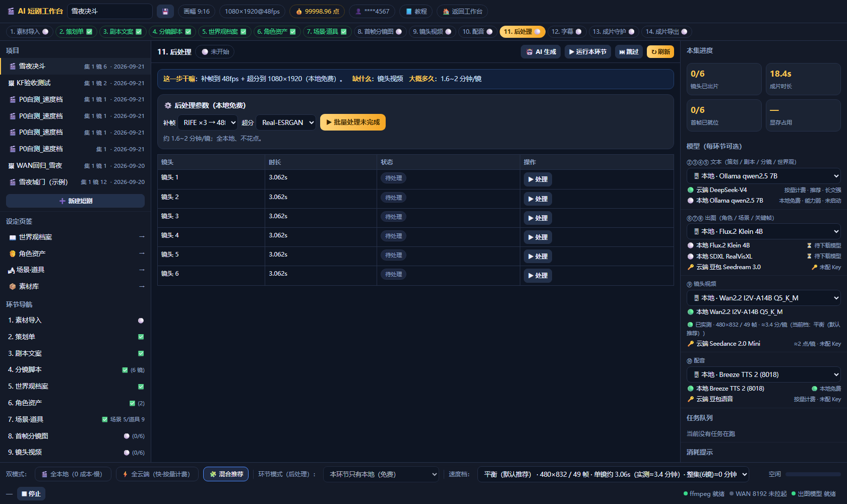
Task: Switch to the 12. 字幕 step tab
Action: point(567,32)
